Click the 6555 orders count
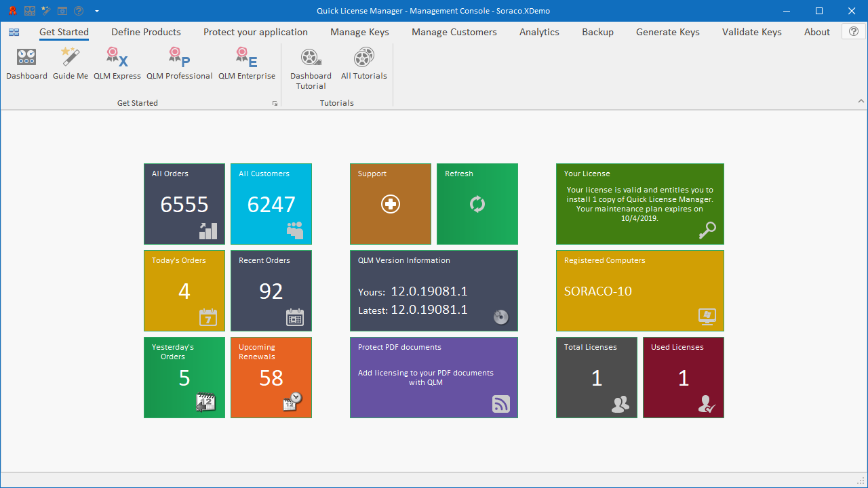868x488 pixels. click(x=184, y=205)
